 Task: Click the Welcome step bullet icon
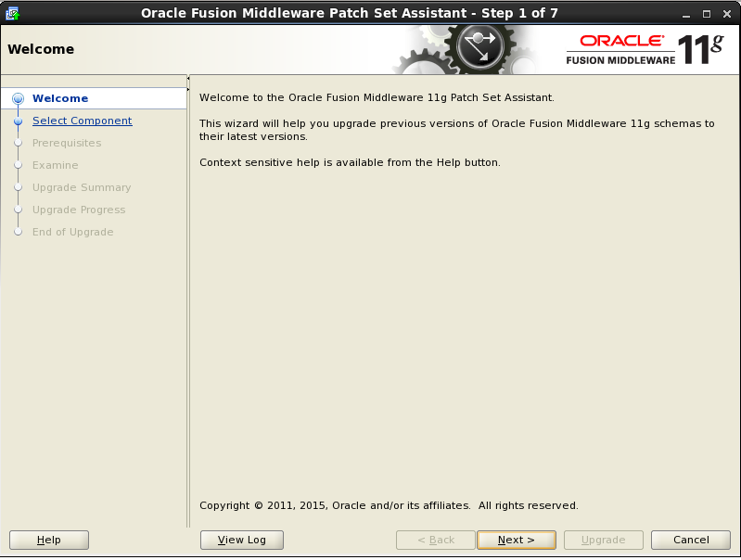(18, 98)
